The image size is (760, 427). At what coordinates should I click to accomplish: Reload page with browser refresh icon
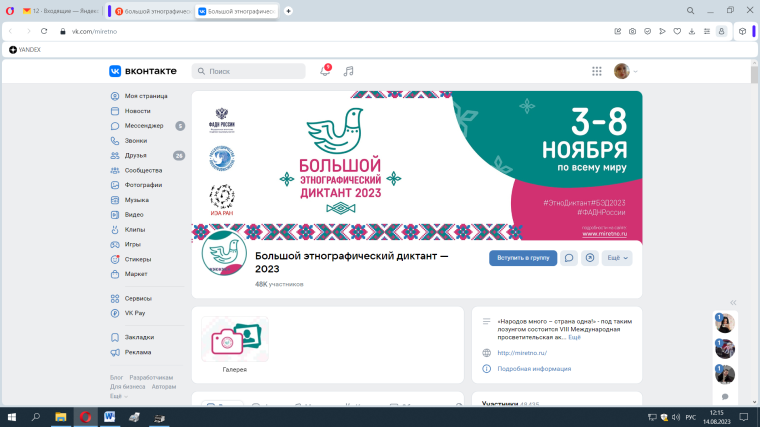coord(44,31)
